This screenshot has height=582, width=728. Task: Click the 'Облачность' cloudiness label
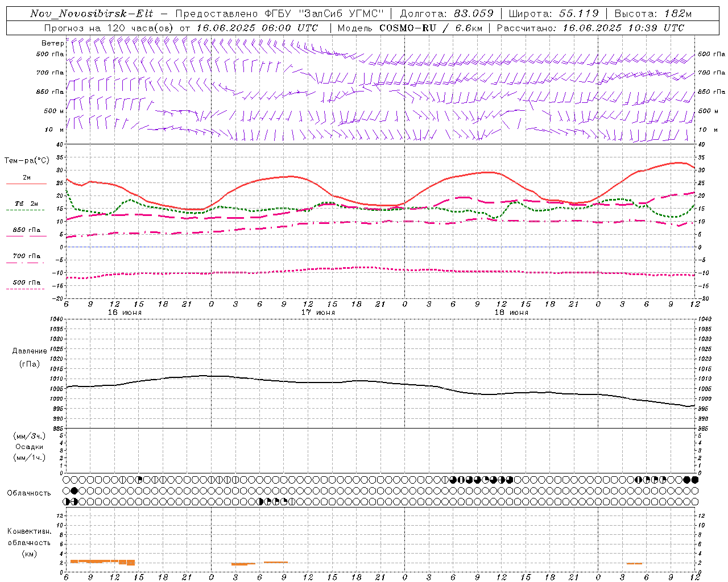(29, 493)
